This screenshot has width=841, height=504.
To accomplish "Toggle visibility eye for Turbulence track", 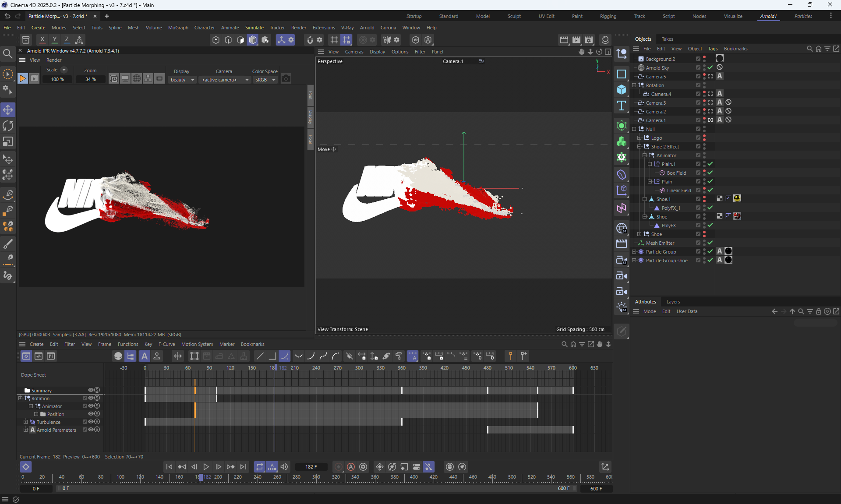I will (91, 422).
